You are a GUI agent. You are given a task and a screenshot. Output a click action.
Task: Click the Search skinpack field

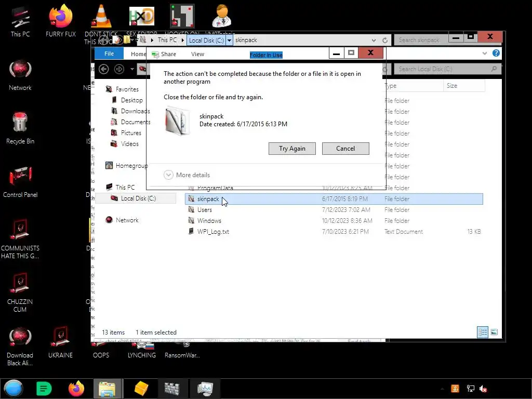pyautogui.click(x=421, y=40)
